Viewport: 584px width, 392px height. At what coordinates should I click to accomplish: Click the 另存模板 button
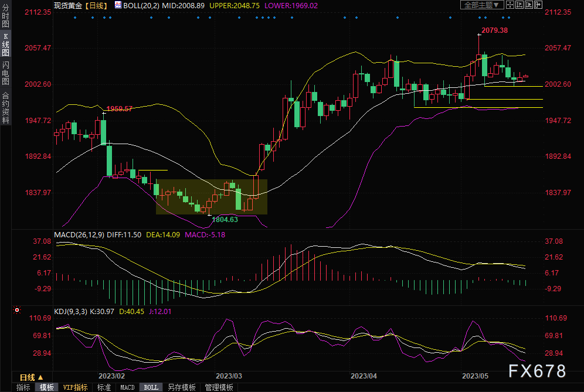tap(181, 387)
